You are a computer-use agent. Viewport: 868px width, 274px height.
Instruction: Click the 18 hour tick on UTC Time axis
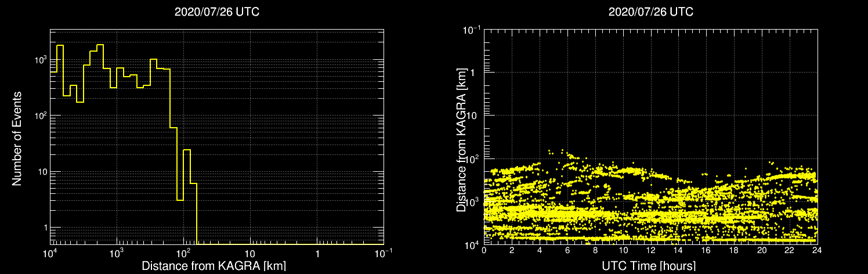pos(735,250)
